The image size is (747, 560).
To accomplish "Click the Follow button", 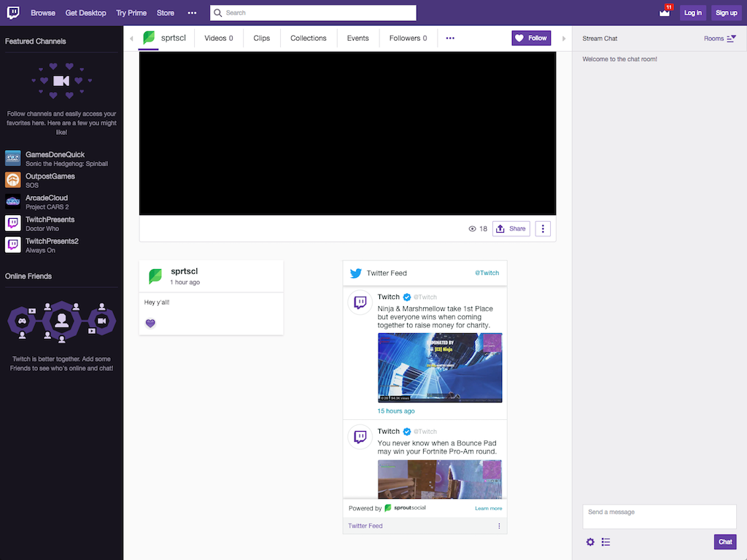I will [531, 38].
